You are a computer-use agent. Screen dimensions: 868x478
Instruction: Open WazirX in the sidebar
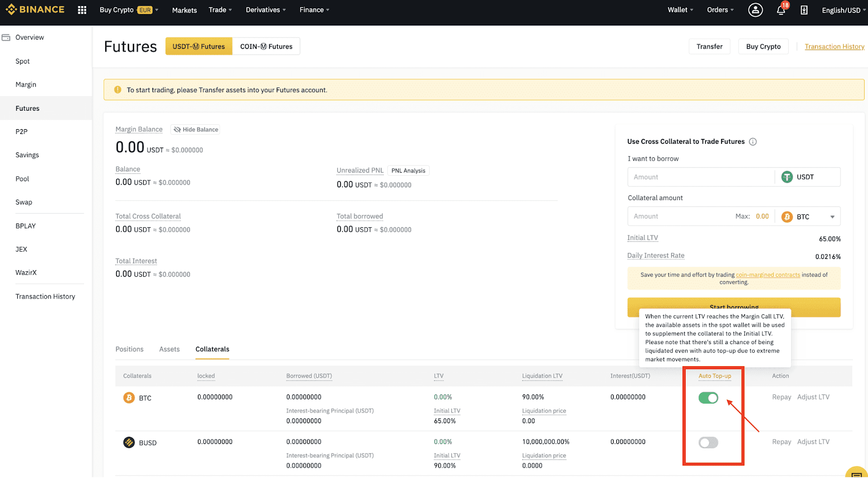click(26, 273)
